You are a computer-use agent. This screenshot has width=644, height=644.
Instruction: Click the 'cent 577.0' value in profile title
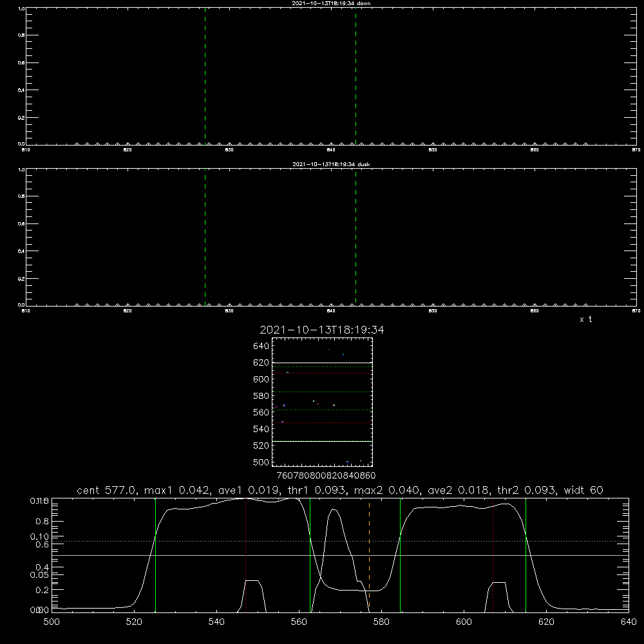pyautogui.click(x=106, y=490)
